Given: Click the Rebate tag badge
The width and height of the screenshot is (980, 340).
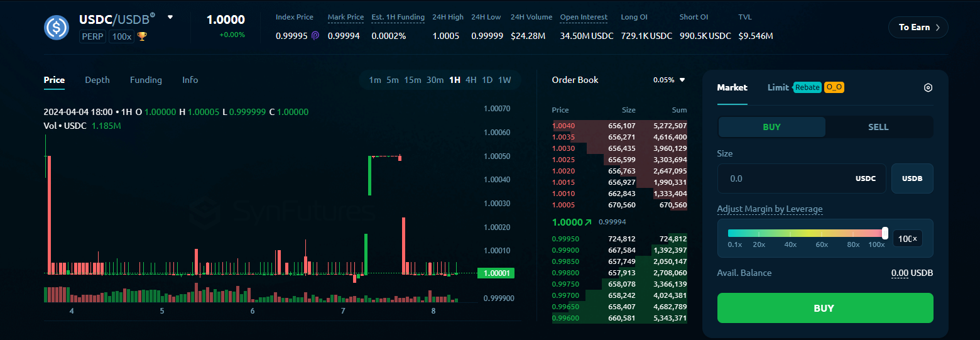Looking at the screenshot, I should coord(807,87).
